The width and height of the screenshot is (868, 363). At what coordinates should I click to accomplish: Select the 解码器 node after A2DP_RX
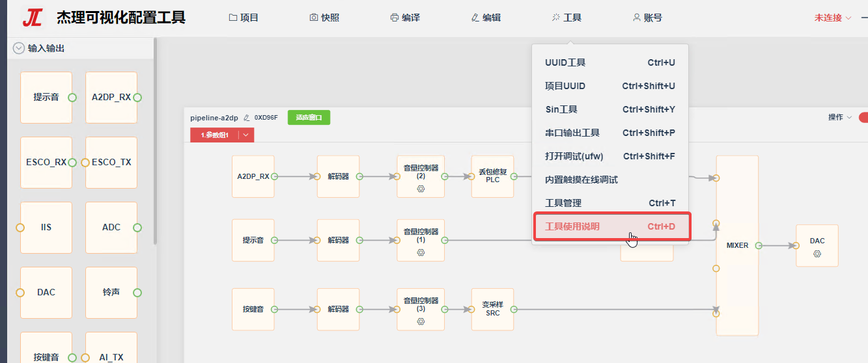pos(338,176)
